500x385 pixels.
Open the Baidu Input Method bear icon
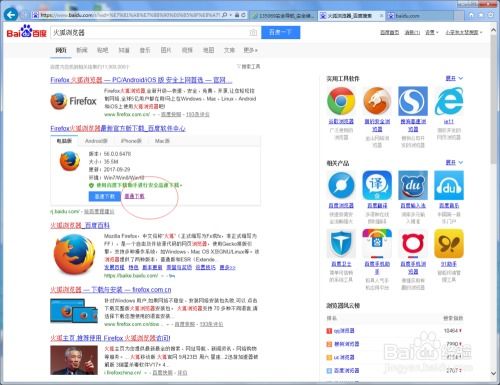(x=413, y=185)
